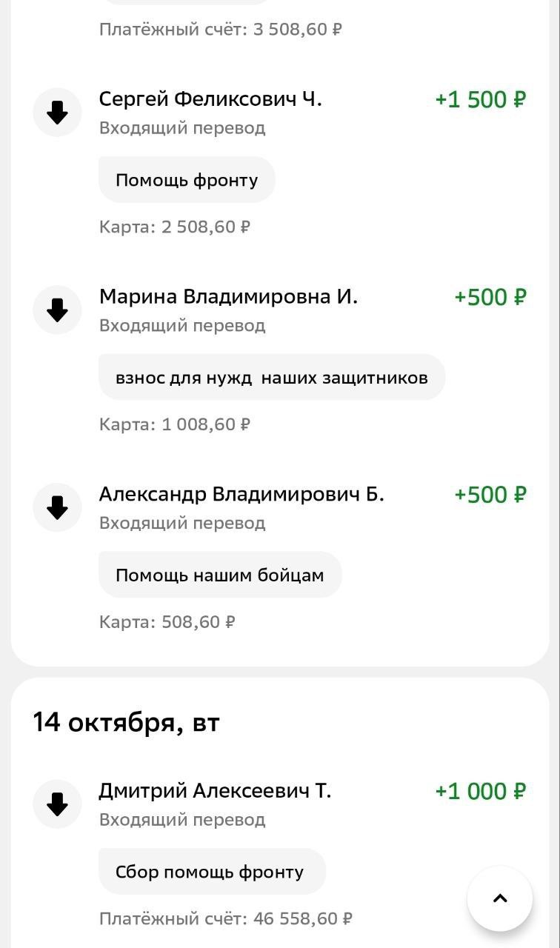Viewport: 560px width, 948px height.
Task: Tap balance line "Платёжный счёт: 46 558,60 ₽"
Action: pyautogui.click(x=225, y=919)
